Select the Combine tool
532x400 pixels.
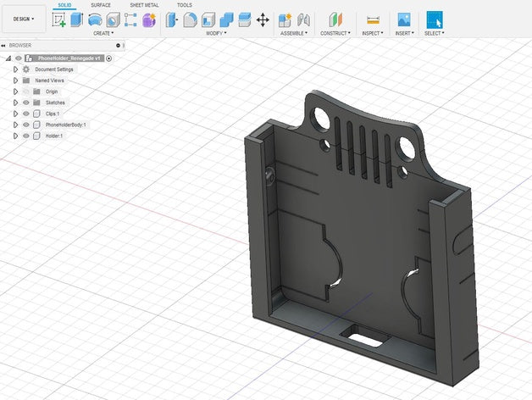point(227,20)
